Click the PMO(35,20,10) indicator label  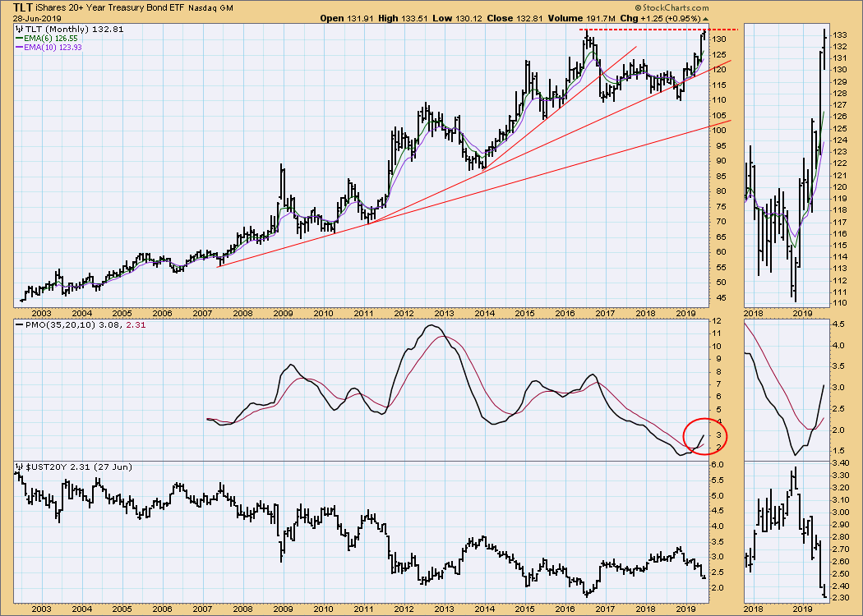(62, 325)
